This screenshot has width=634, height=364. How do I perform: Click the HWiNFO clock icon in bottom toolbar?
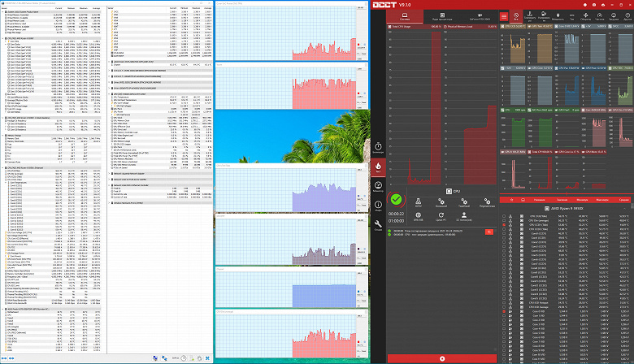pyautogui.click(x=184, y=358)
